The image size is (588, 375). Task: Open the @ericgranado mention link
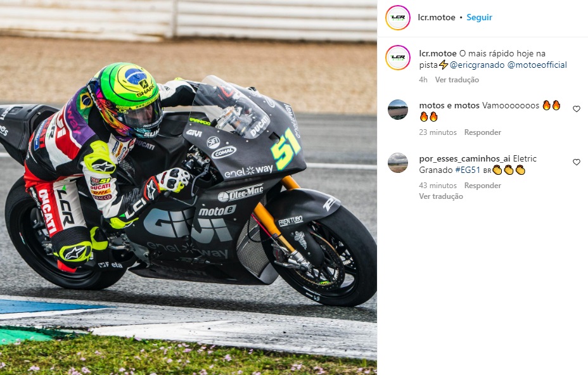pos(477,65)
